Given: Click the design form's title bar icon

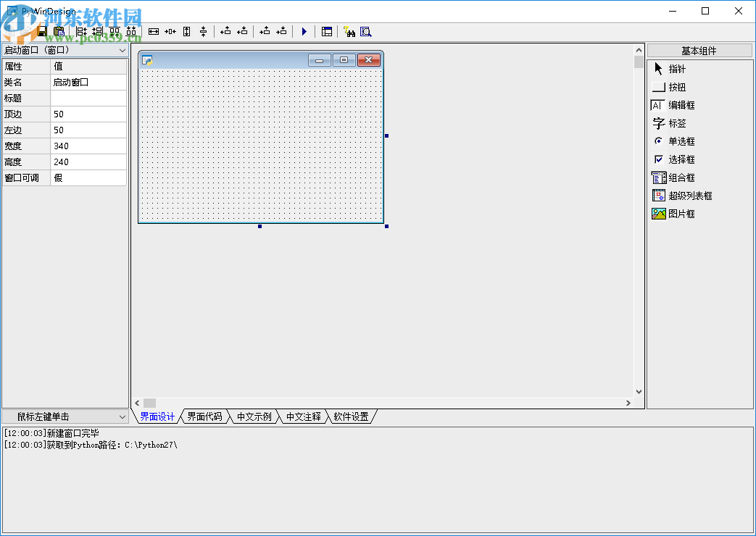Looking at the screenshot, I should [148, 60].
